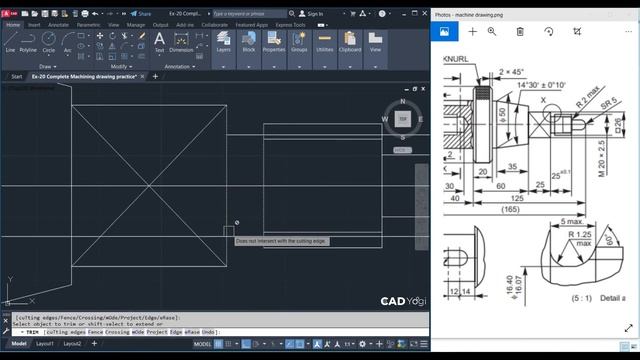Open the Insert ribbon tab
Viewport: 640px width, 360px height.
tap(34, 25)
